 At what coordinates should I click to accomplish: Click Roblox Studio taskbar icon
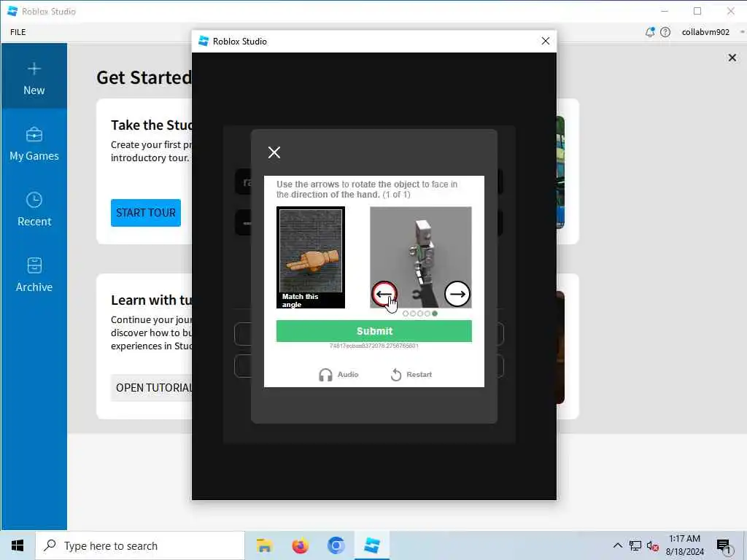[371, 545]
